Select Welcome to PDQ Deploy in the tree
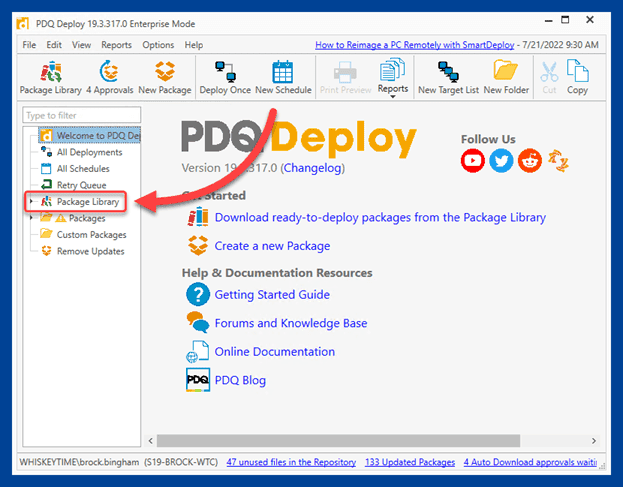 click(x=90, y=135)
